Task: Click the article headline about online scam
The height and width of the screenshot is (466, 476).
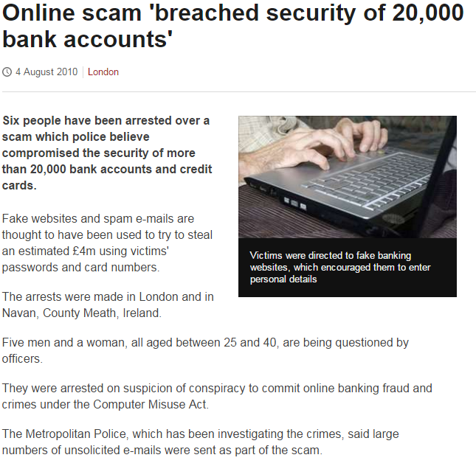Action: 233,26
